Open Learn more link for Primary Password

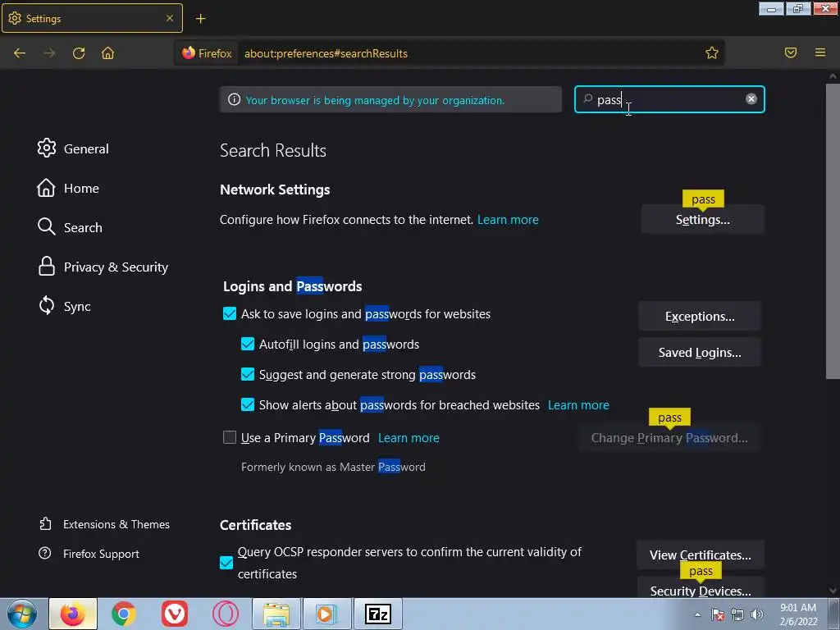coord(409,437)
